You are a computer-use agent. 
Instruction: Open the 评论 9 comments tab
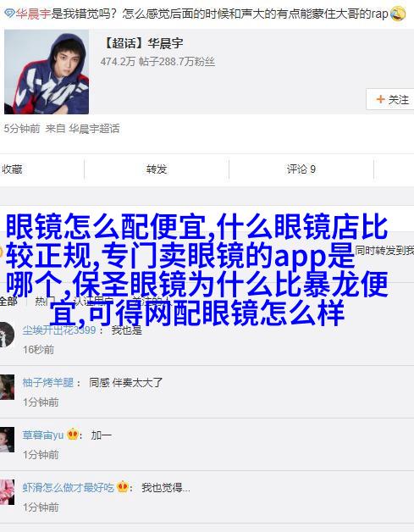(301, 169)
